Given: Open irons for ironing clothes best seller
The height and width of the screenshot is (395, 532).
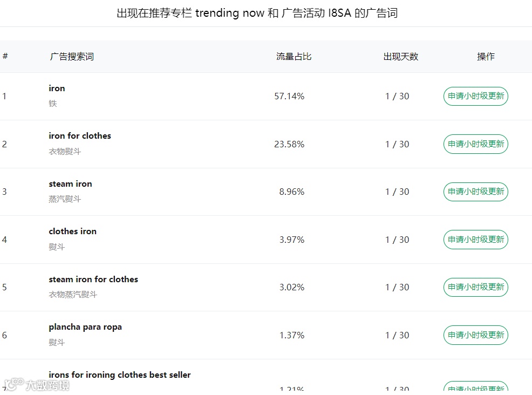Looking at the screenshot, I should click(119, 375).
